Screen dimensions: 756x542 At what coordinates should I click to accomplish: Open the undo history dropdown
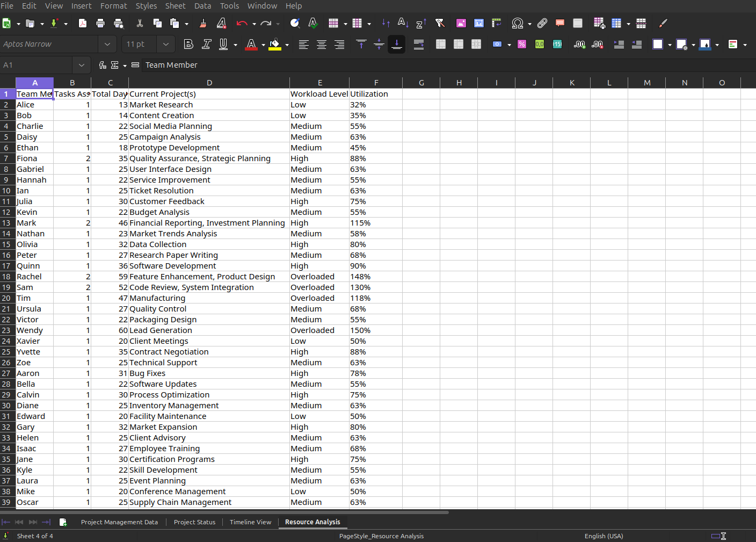pyautogui.click(x=254, y=24)
